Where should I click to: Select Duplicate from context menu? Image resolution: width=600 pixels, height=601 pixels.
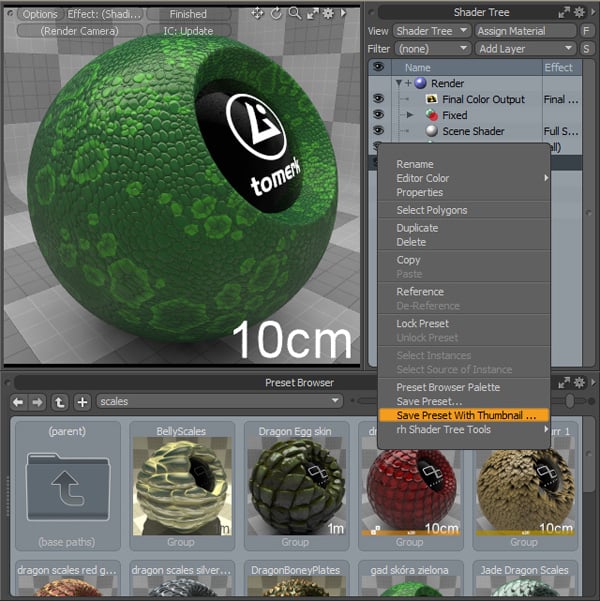click(x=417, y=228)
